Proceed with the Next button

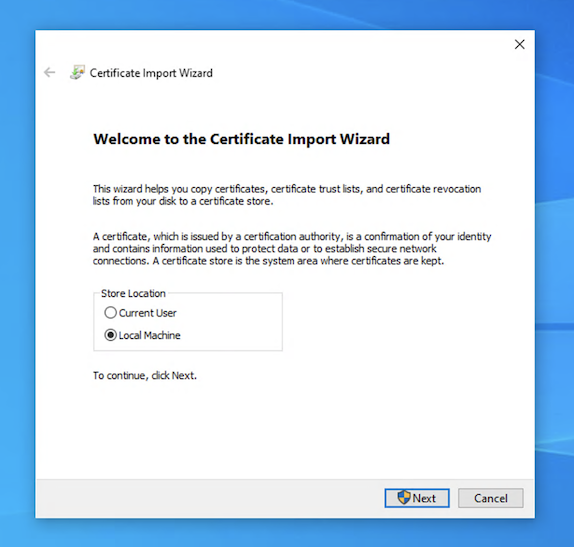point(417,498)
